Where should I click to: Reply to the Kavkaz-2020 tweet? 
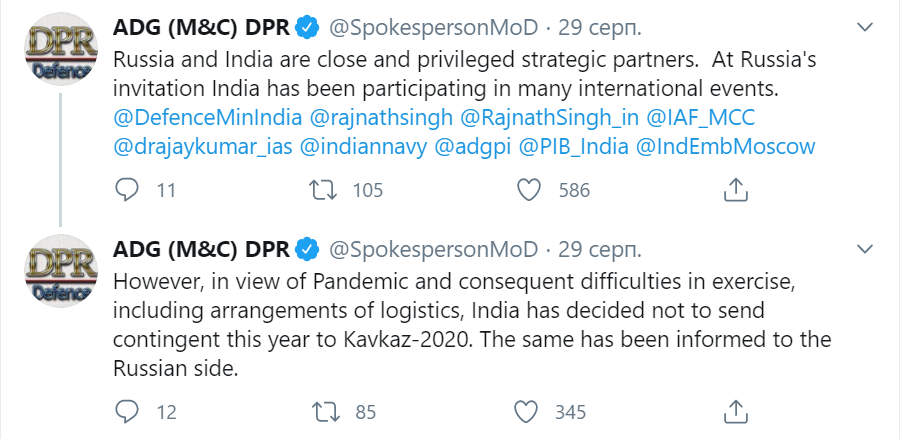pos(127,411)
